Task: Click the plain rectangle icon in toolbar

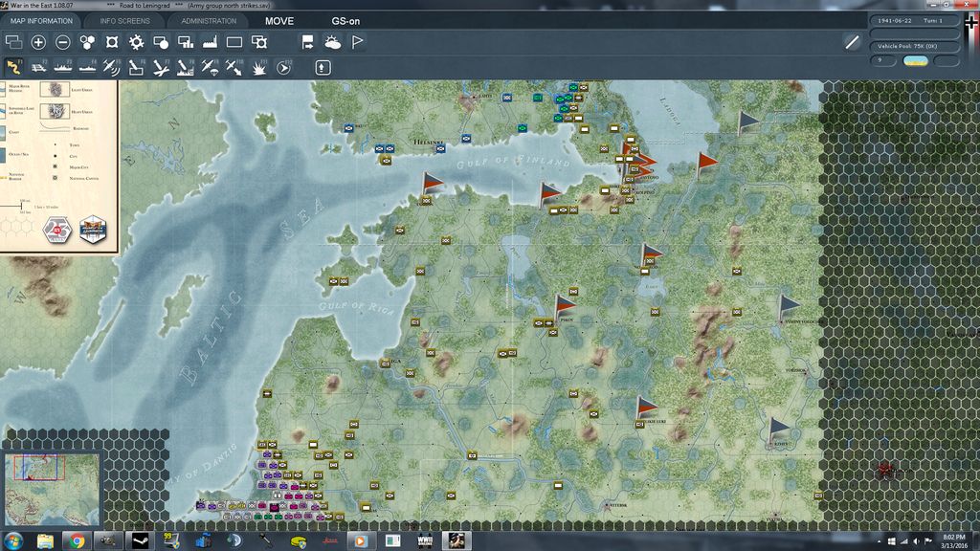Action: coord(234,42)
